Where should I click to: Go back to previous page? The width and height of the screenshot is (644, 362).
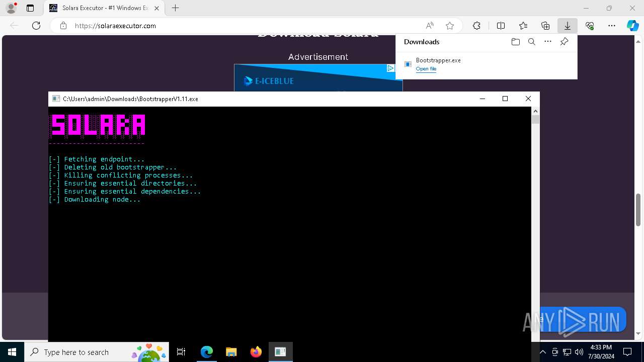(14, 26)
